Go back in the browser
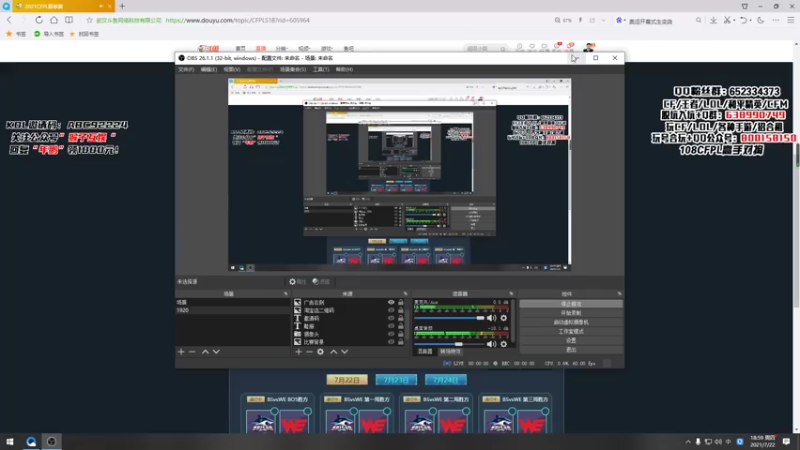Screen dimensions: 800x450 point(9,20)
